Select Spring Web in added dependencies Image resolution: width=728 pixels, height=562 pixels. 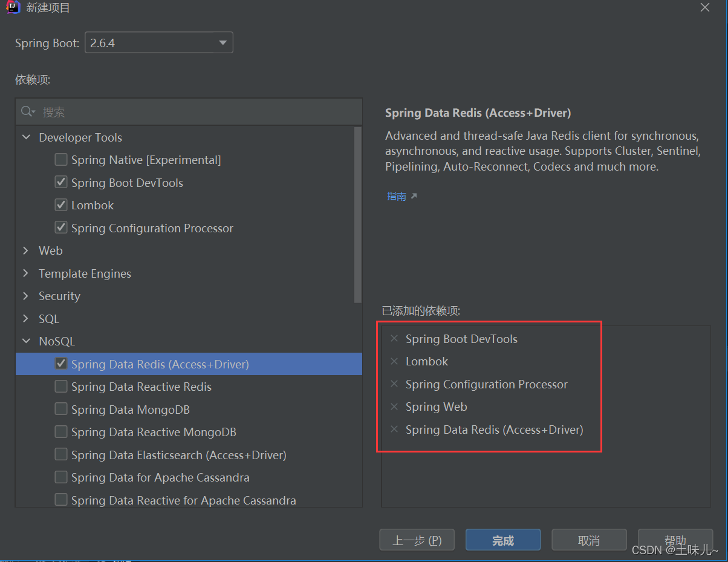437,407
